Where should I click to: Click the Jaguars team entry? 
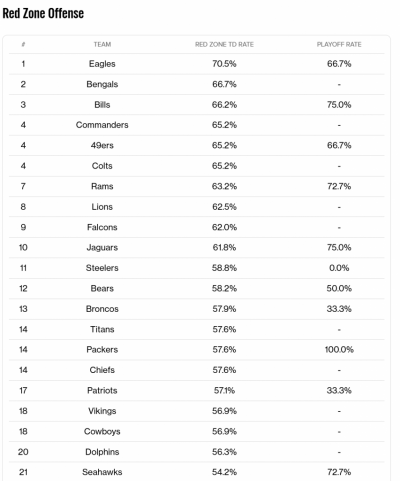(x=102, y=247)
